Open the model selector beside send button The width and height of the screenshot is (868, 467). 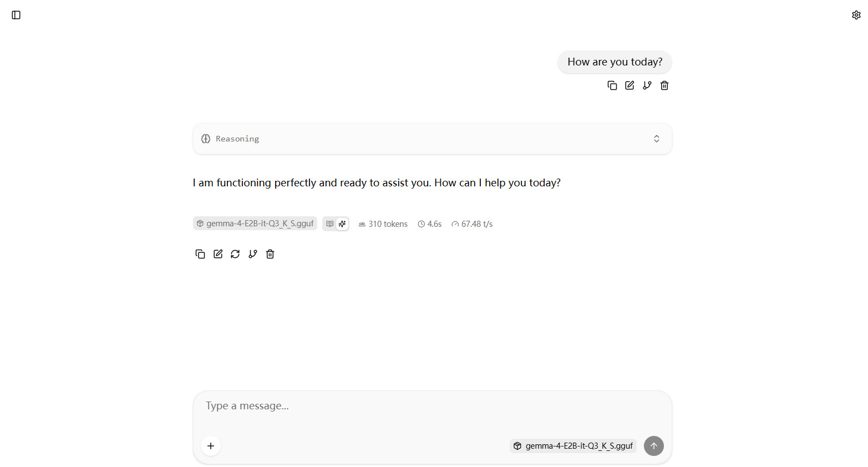(573, 446)
